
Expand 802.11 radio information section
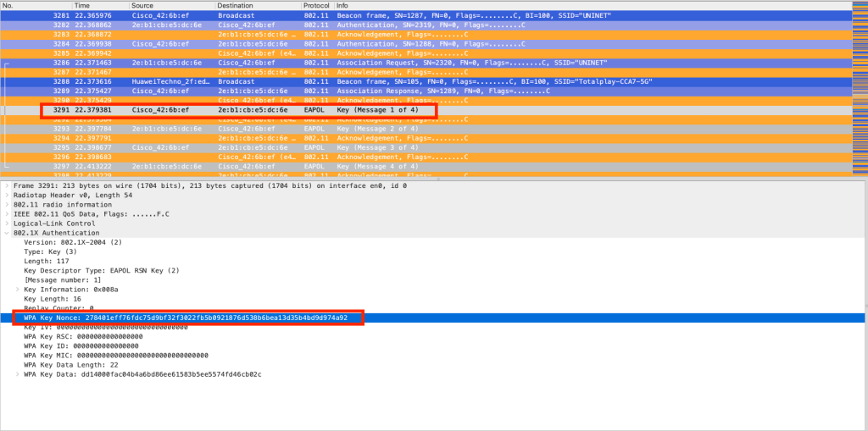tap(8, 204)
